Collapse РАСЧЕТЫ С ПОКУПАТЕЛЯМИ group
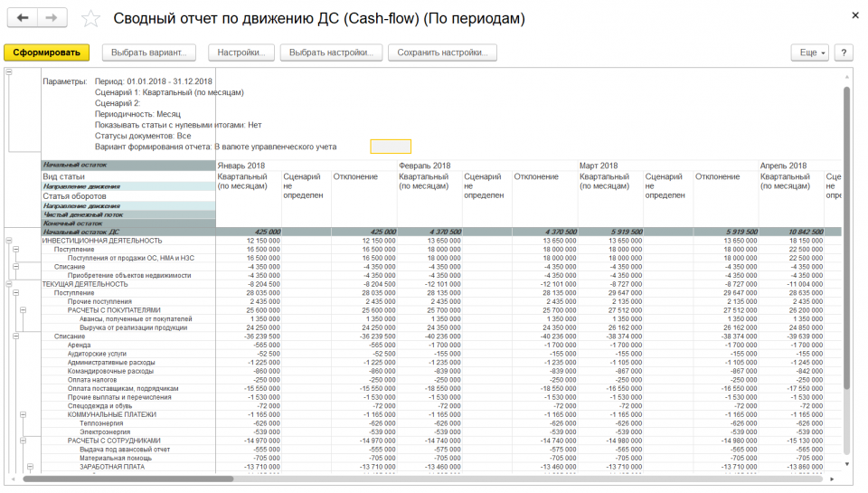Image resolution: width=868 pixels, height=493 pixels. coord(24,310)
